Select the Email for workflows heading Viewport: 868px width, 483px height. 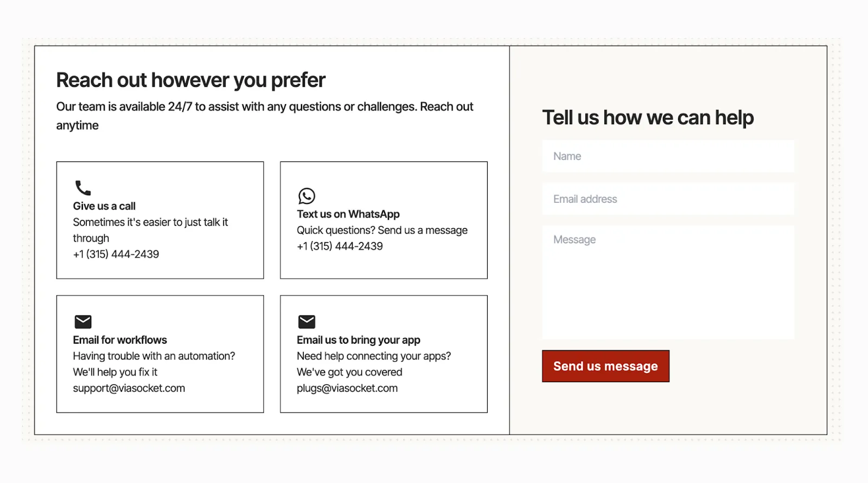pyautogui.click(x=120, y=340)
